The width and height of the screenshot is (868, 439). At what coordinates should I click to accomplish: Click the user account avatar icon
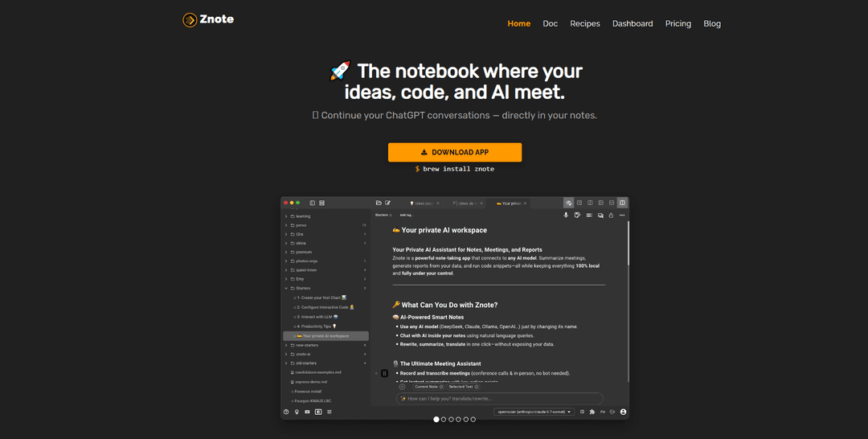coord(624,412)
